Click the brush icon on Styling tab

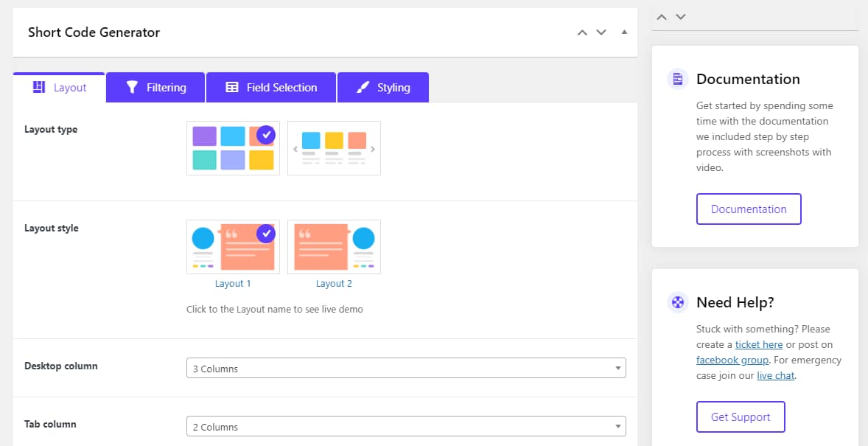point(362,86)
